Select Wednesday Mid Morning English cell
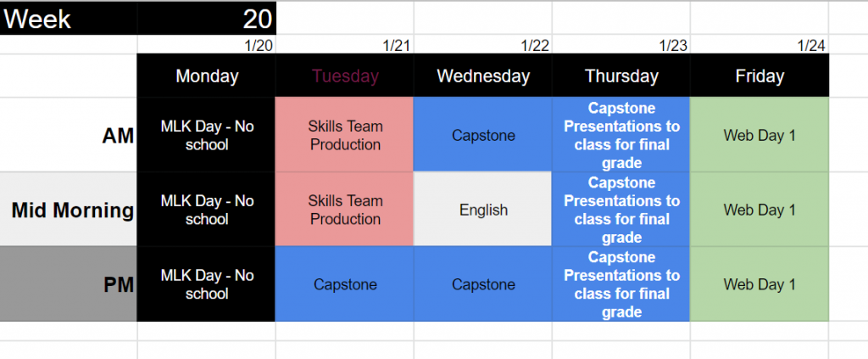868x359 pixels. click(x=482, y=210)
